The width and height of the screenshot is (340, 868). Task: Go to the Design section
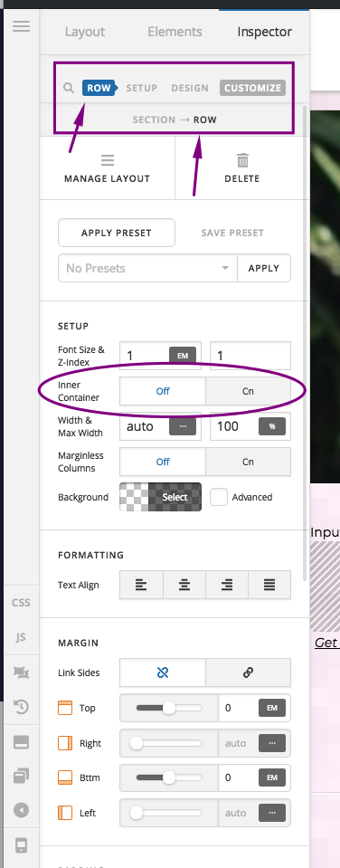(x=190, y=88)
